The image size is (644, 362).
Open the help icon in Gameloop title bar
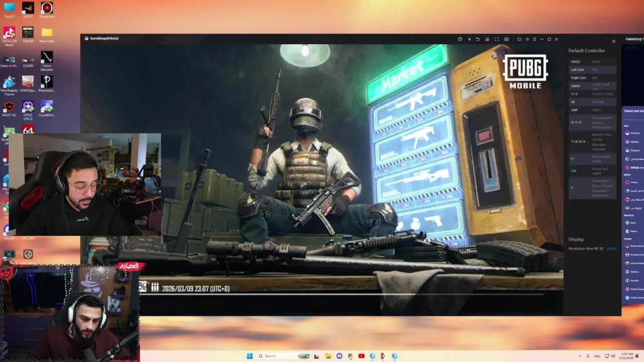point(460,39)
